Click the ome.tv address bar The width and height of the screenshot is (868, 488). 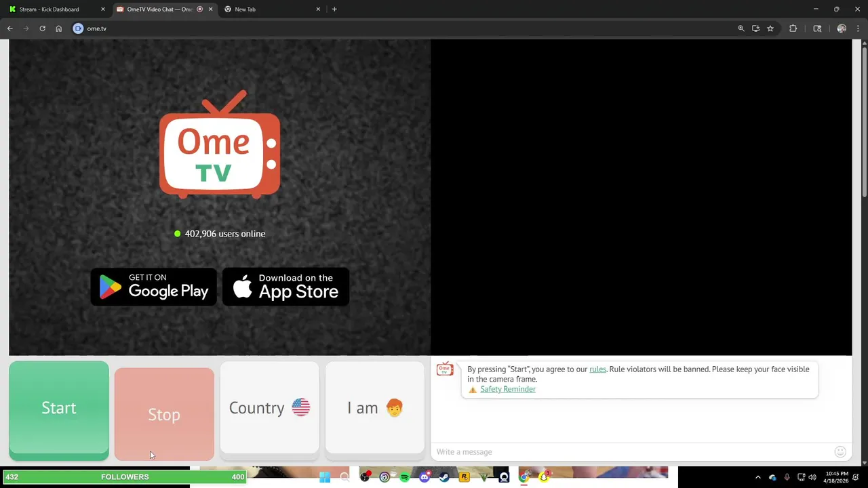407,28
